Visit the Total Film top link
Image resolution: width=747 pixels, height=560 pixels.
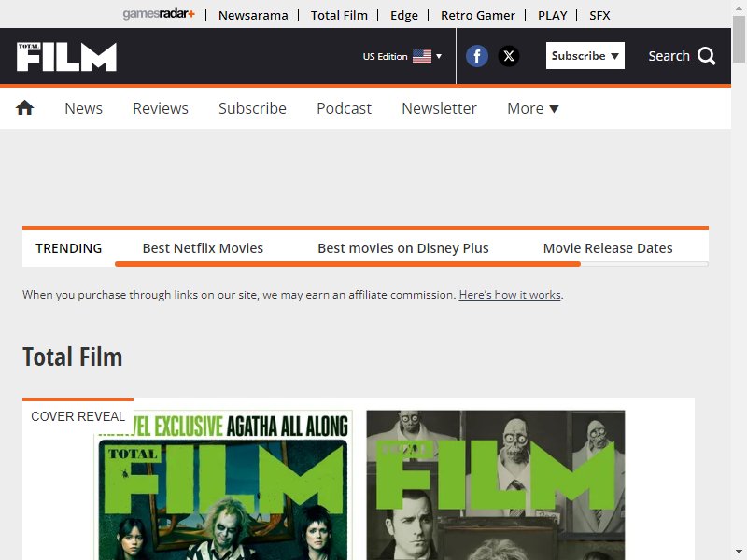click(339, 15)
